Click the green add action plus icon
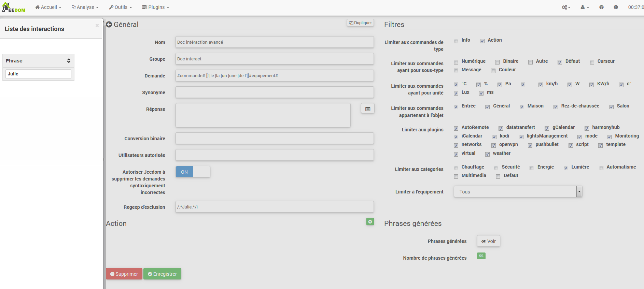This screenshot has height=289, width=644. pyautogui.click(x=370, y=222)
